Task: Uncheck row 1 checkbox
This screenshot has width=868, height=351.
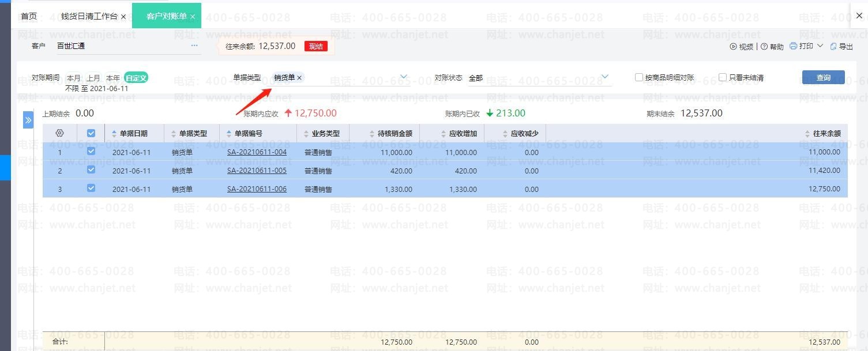Action: [91, 152]
